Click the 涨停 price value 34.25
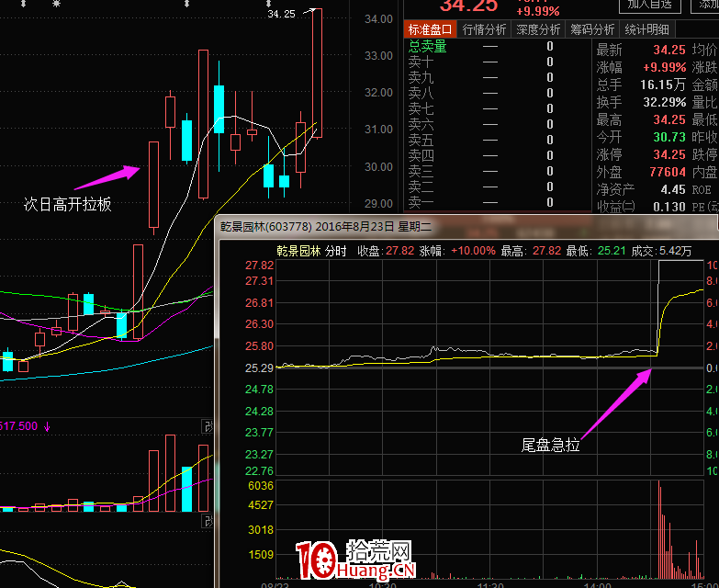The image size is (719, 588). click(x=668, y=154)
